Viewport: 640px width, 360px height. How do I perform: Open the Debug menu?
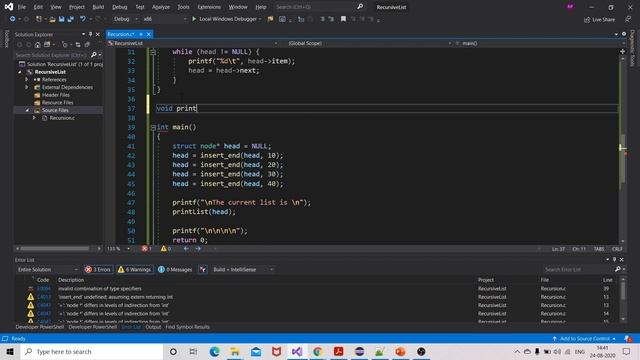(x=120, y=7)
